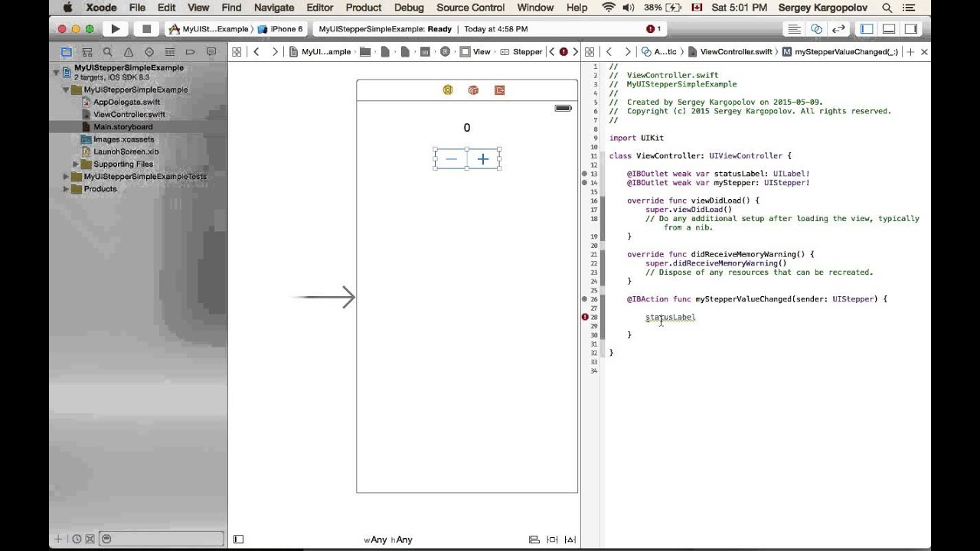The image size is (980, 551).
Task: Close the assistant editor pane
Action: pyautogui.click(x=924, y=52)
